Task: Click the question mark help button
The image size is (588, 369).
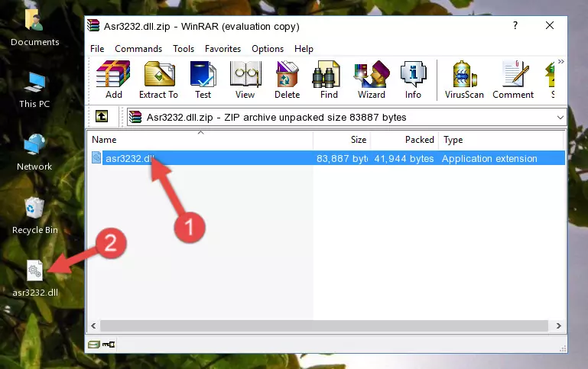Action: click(x=515, y=25)
